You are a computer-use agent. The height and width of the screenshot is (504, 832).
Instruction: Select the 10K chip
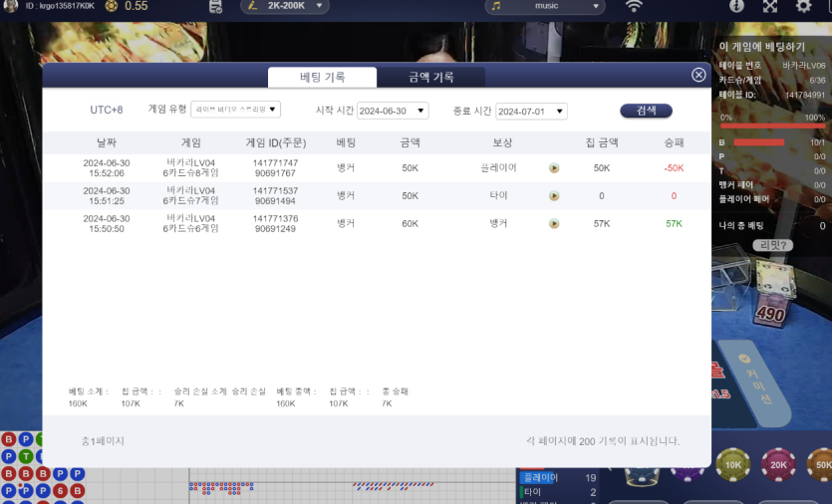point(732,465)
